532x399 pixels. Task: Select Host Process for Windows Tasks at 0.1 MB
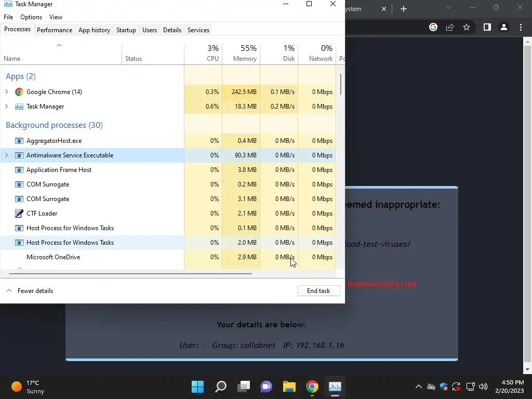pyautogui.click(x=168, y=228)
